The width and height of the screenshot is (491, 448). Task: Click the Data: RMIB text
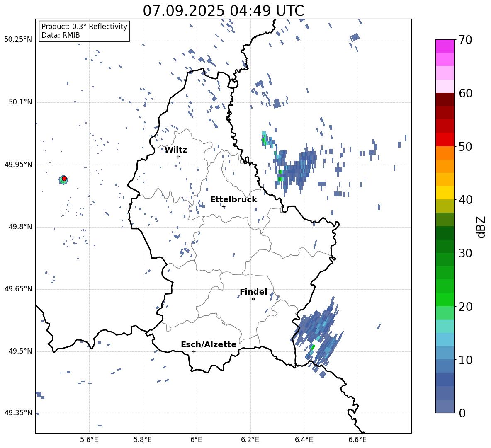(61, 35)
